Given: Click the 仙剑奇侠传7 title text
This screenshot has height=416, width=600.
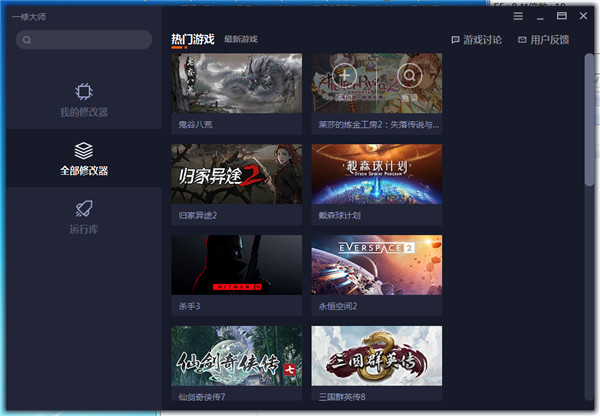Looking at the screenshot, I should pyautogui.click(x=202, y=397).
